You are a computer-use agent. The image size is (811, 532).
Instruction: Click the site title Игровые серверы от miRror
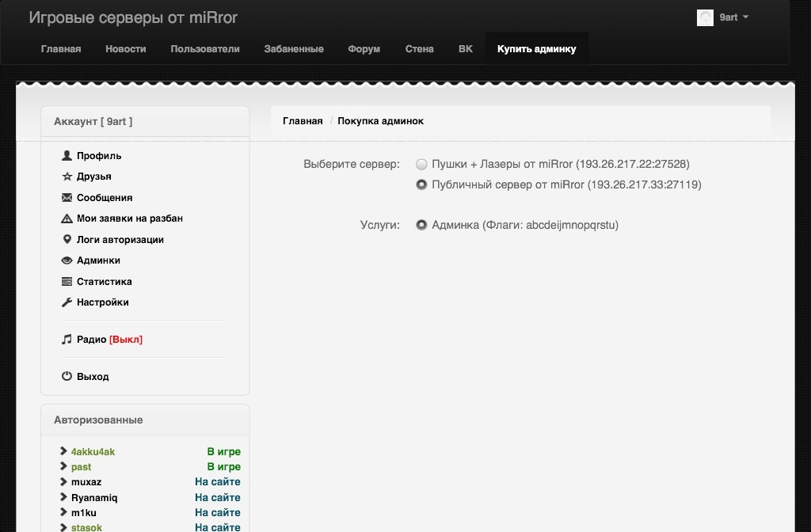click(x=133, y=17)
